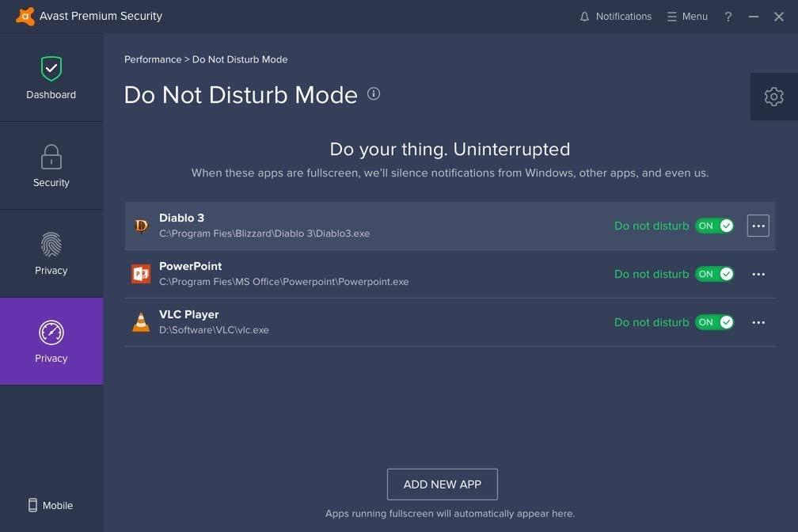Open Do Not Disturb Mode settings gear
The image size is (798, 532).
pos(773,96)
